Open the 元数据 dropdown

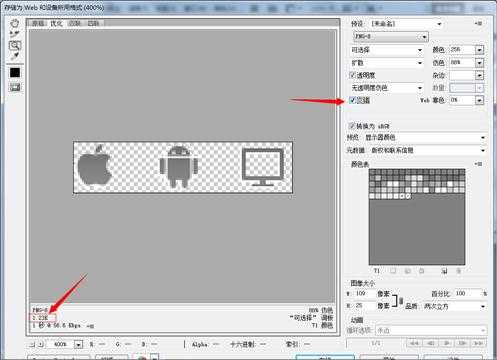tap(427, 150)
